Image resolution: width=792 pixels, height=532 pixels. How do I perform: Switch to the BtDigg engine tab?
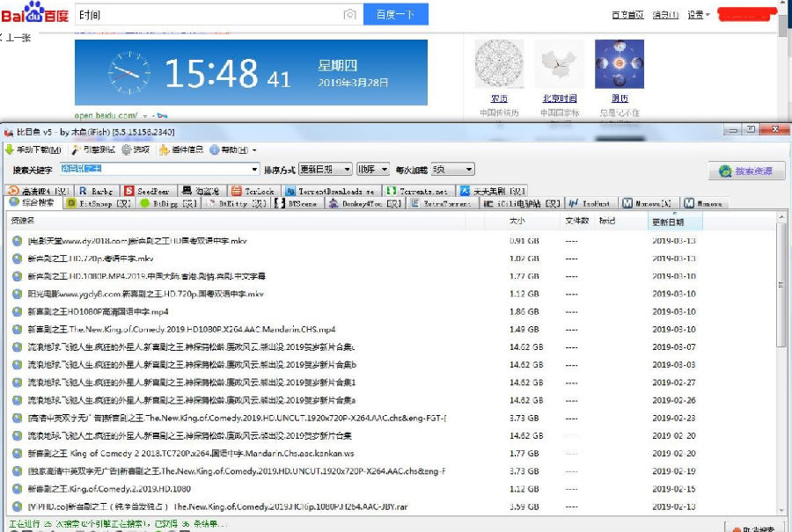coord(169,203)
